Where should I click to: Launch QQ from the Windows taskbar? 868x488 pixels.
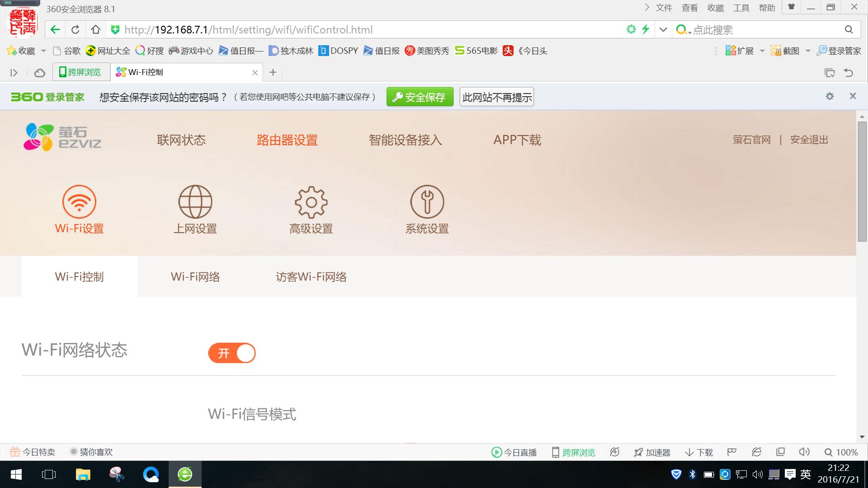pos(151,474)
